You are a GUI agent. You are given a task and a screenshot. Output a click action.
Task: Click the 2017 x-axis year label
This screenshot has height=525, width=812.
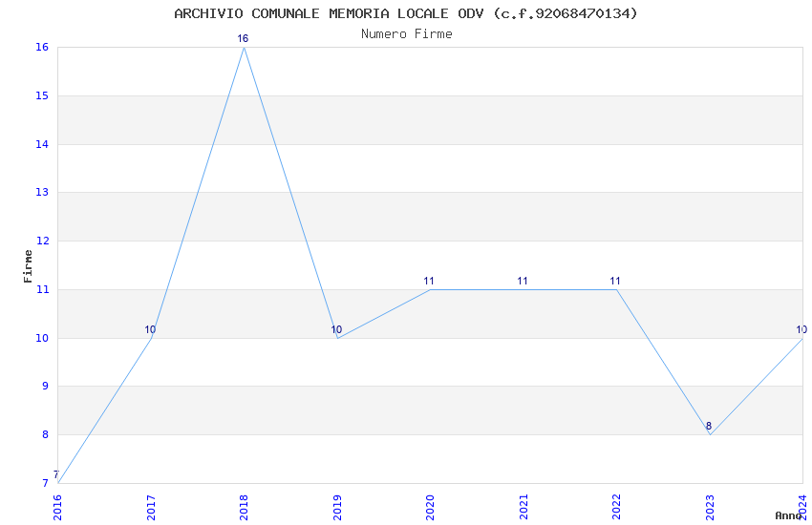pos(151,508)
